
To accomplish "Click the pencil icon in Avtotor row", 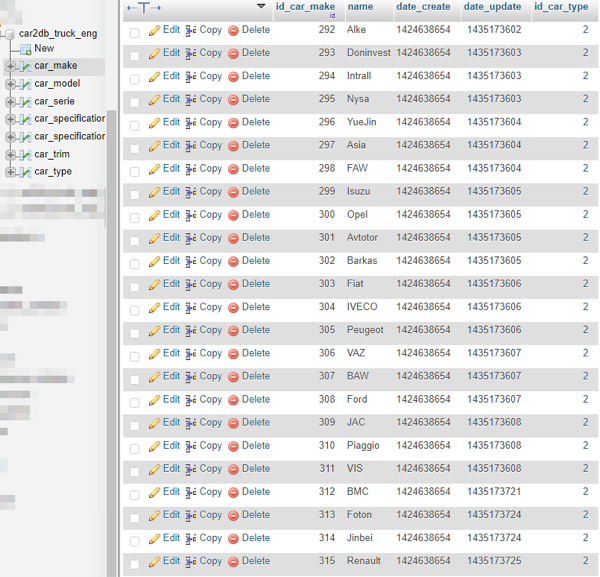I will [154, 238].
